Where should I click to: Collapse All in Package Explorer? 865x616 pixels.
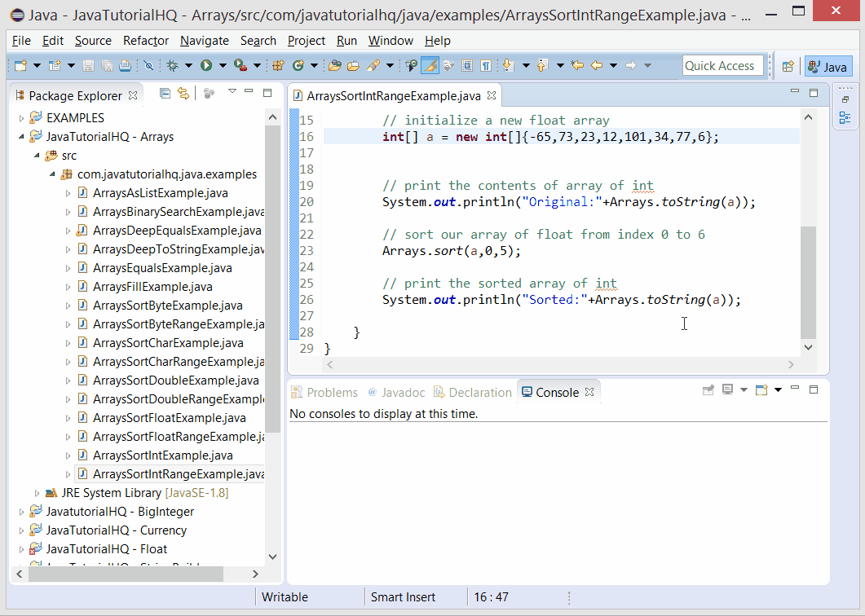click(x=165, y=93)
